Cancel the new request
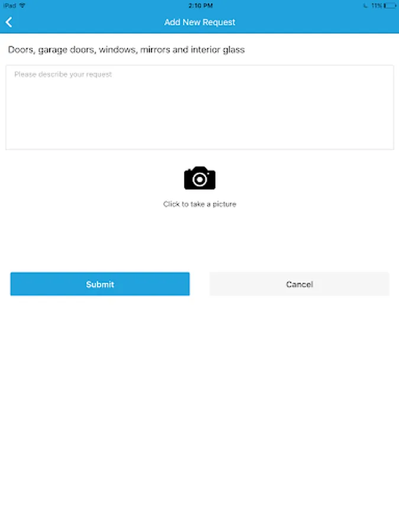 (299, 284)
